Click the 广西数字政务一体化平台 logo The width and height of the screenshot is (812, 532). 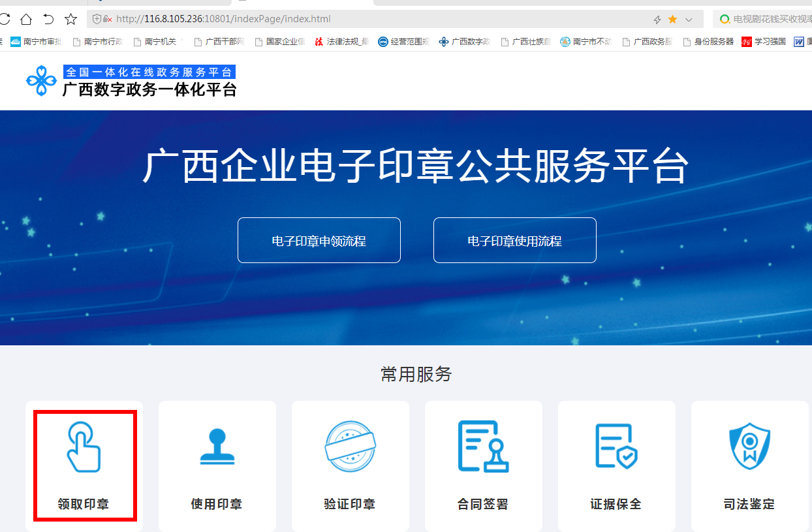point(131,82)
